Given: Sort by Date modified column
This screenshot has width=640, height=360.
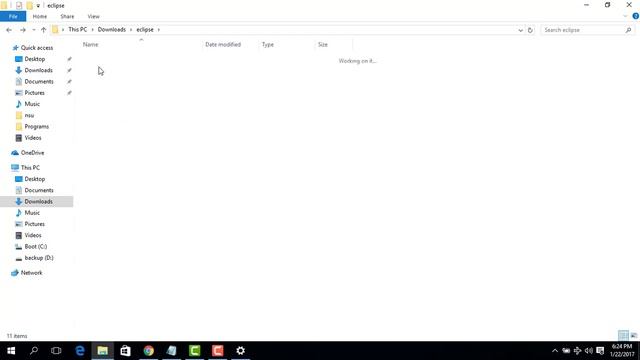Looking at the screenshot, I should [x=223, y=44].
